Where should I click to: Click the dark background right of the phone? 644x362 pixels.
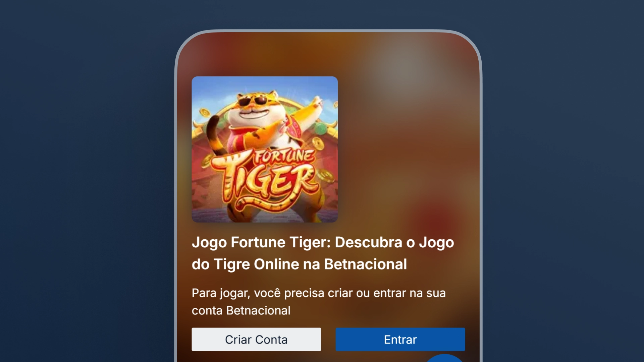[x=563, y=181]
